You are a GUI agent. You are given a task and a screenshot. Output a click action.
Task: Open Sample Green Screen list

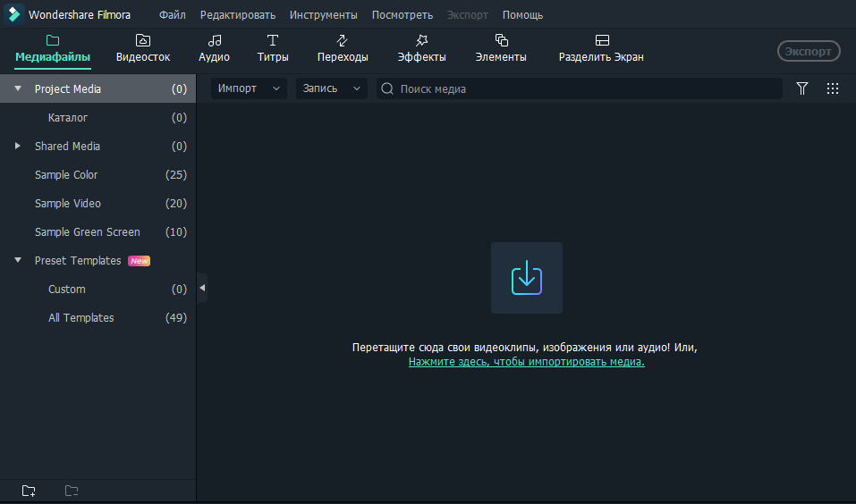(x=97, y=231)
